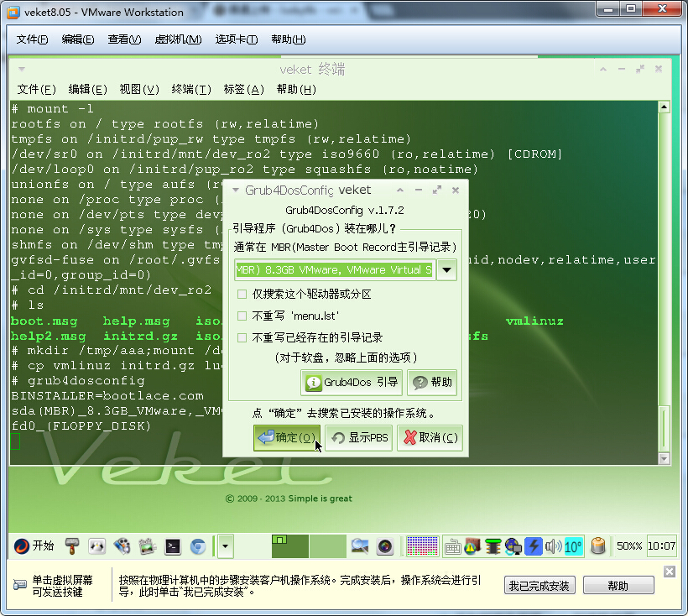Open the blue Chromium browser icon
This screenshot has height=616, width=688.
pos(198,546)
